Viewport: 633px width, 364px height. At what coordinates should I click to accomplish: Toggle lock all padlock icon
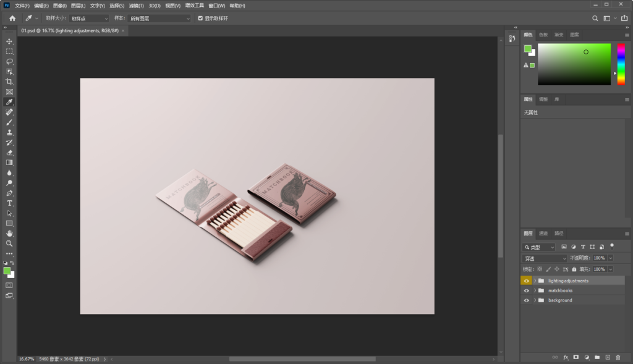(x=574, y=269)
